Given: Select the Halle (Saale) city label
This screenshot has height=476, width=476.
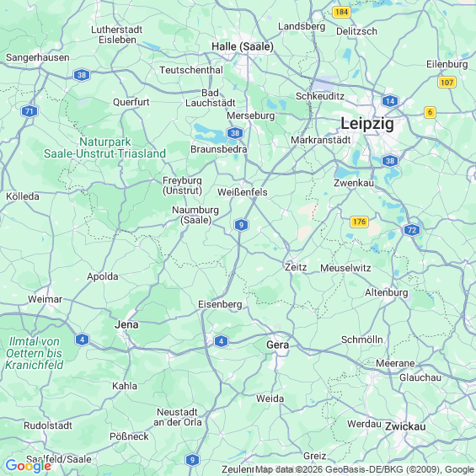Looking at the screenshot, I should 243,46.
